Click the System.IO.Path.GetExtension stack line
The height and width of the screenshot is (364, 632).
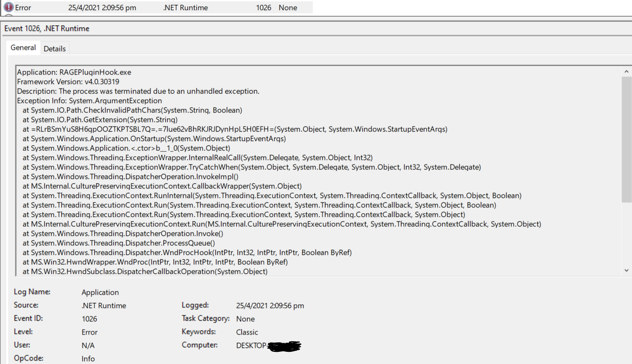tap(100, 120)
